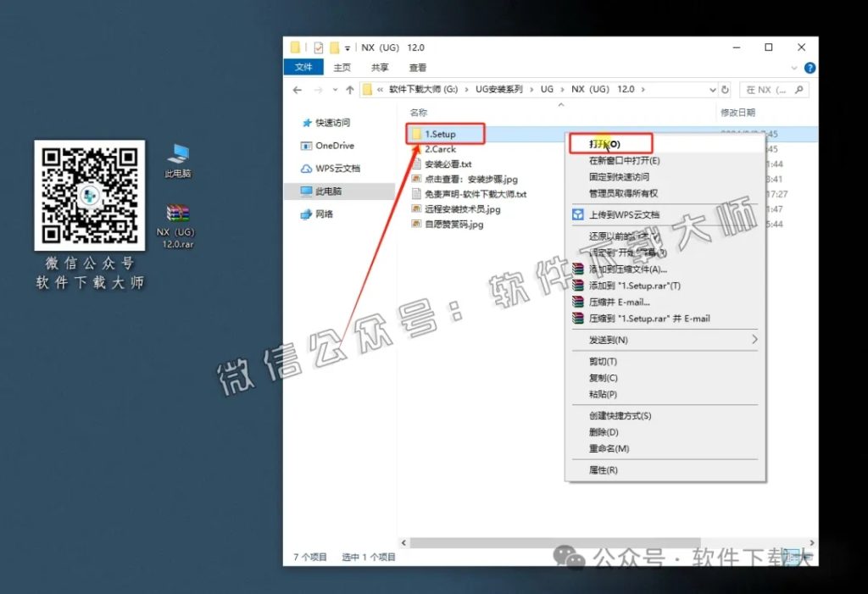Switch to the 查看 ribbon tab
The image size is (868, 594).
pyautogui.click(x=417, y=68)
